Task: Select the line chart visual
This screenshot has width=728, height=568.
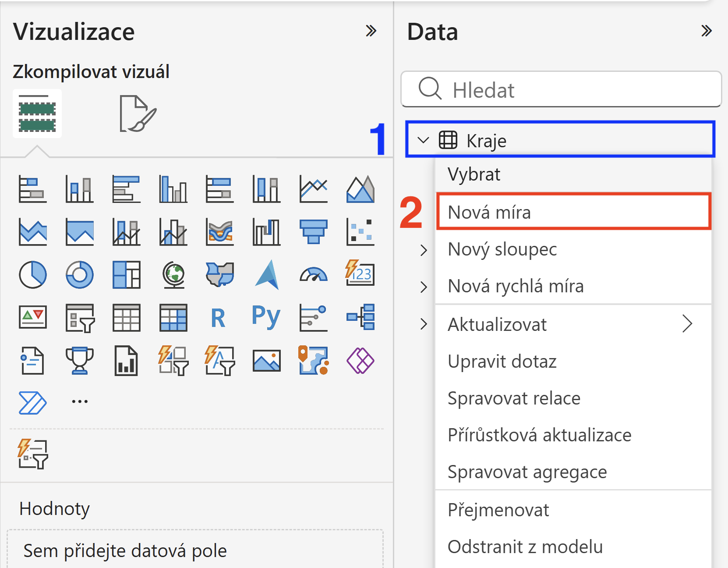Action: tap(314, 189)
